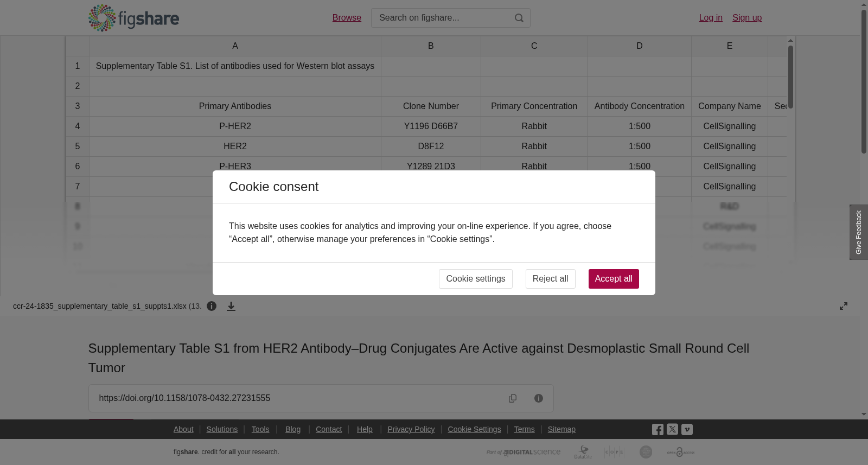
Task: Open Cookie settings in dialog
Action: coord(476,279)
